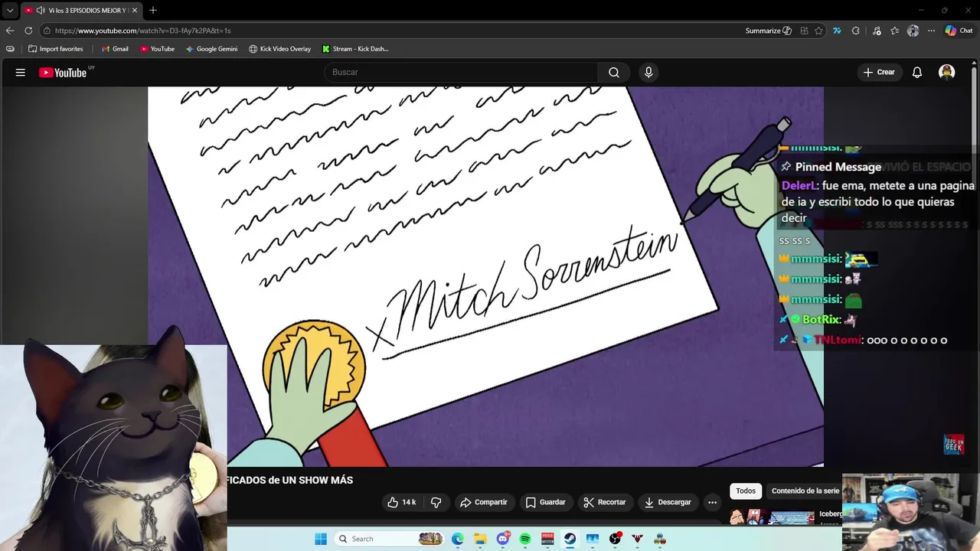Click the Summarize button in address bar
This screenshot has width=980, height=551.
point(768,31)
